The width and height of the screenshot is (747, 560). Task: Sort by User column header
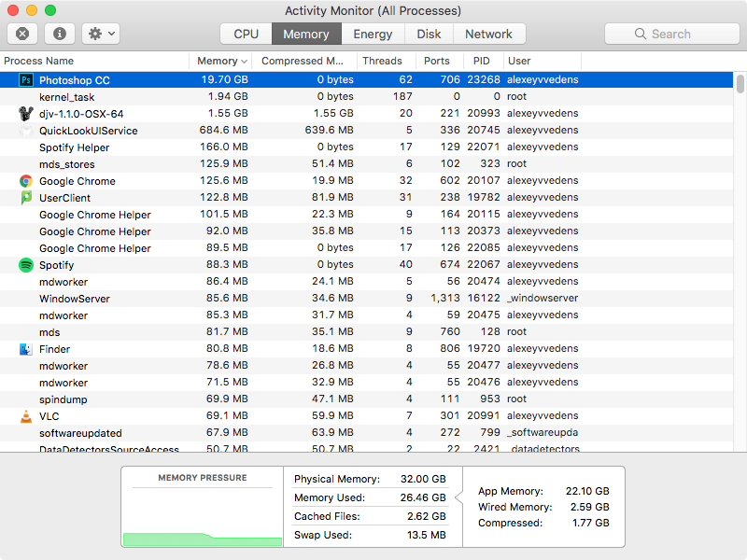pos(543,61)
